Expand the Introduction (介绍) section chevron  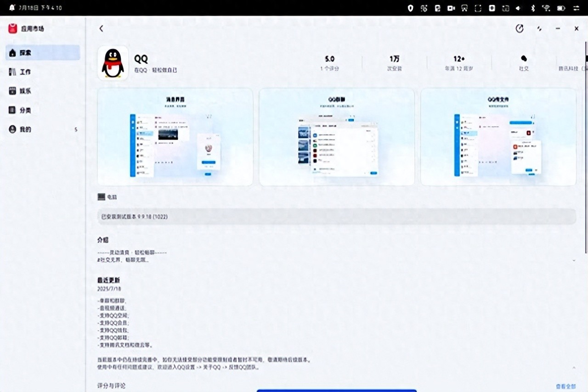[x=574, y=260]
